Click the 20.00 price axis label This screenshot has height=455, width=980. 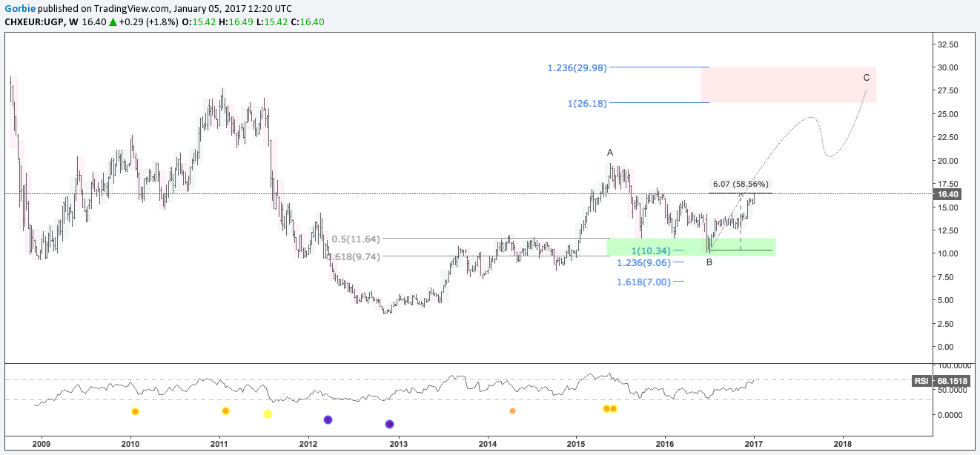[x=948, y=161]
